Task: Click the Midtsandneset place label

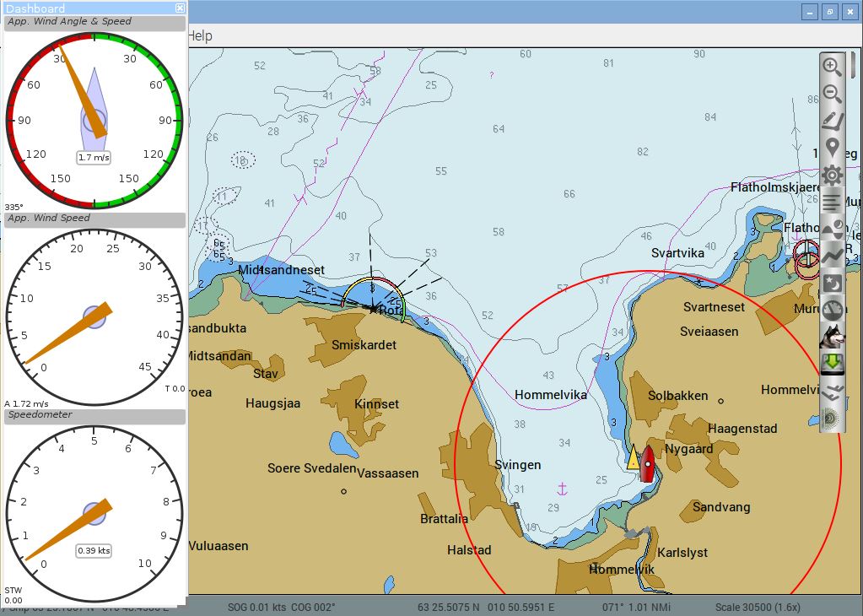Action: (x=281, y=270)
